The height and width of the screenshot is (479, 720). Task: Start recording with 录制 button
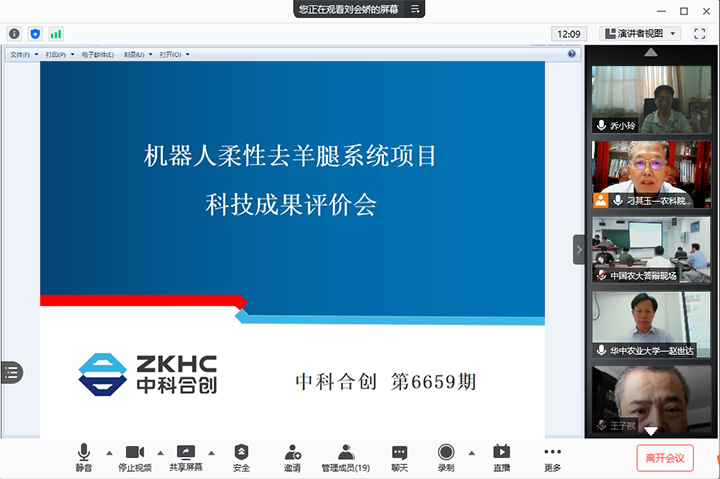pos(446,457)
